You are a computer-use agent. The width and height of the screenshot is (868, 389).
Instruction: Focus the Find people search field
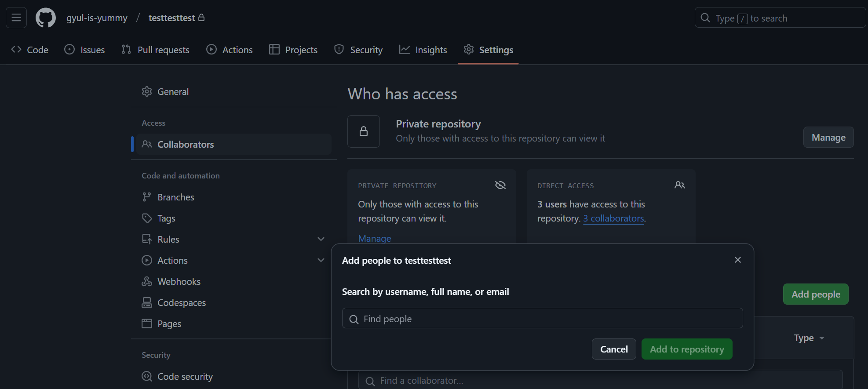(x=543, y=318)
